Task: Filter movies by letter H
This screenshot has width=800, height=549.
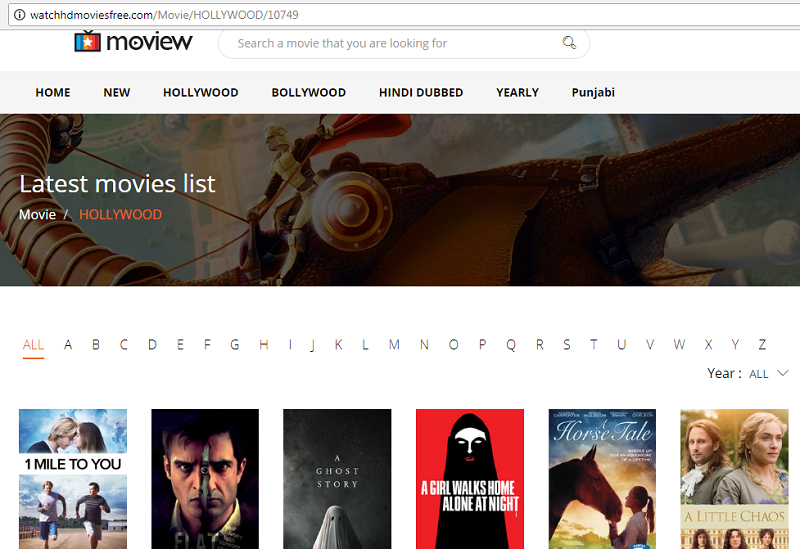Action: 264,345
